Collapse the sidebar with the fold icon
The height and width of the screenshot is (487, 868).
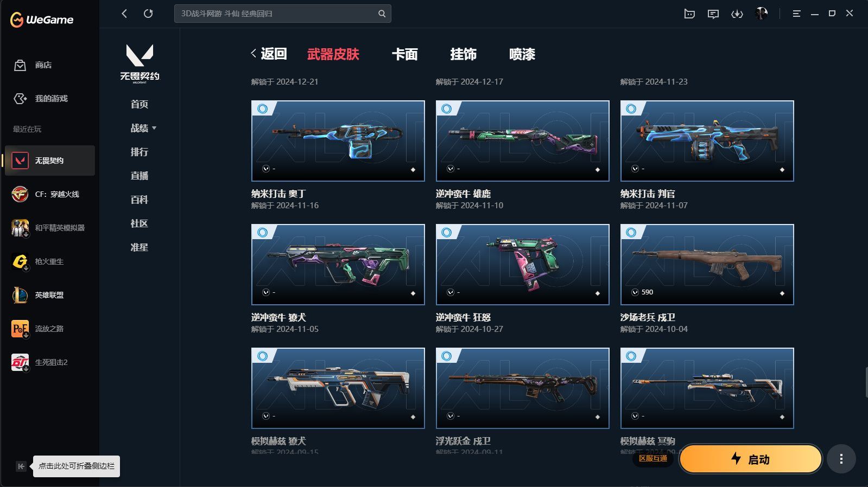[21, 466]
